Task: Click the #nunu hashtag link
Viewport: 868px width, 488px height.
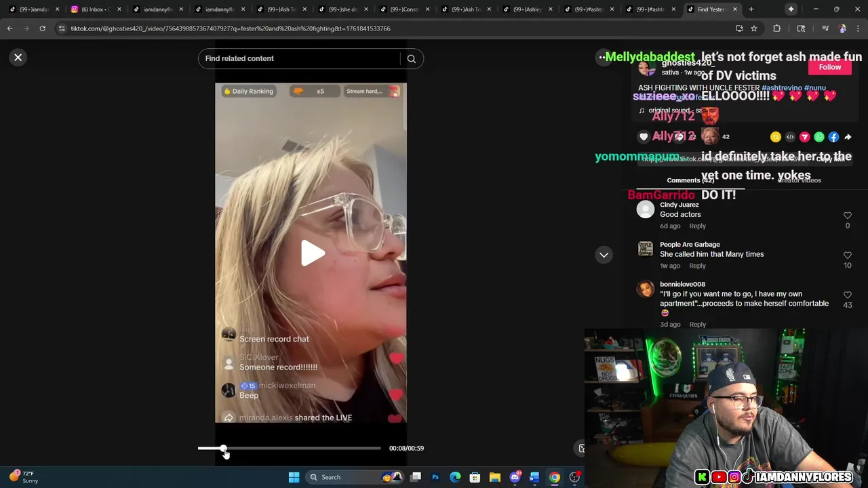Action: [x=815, y=88]
